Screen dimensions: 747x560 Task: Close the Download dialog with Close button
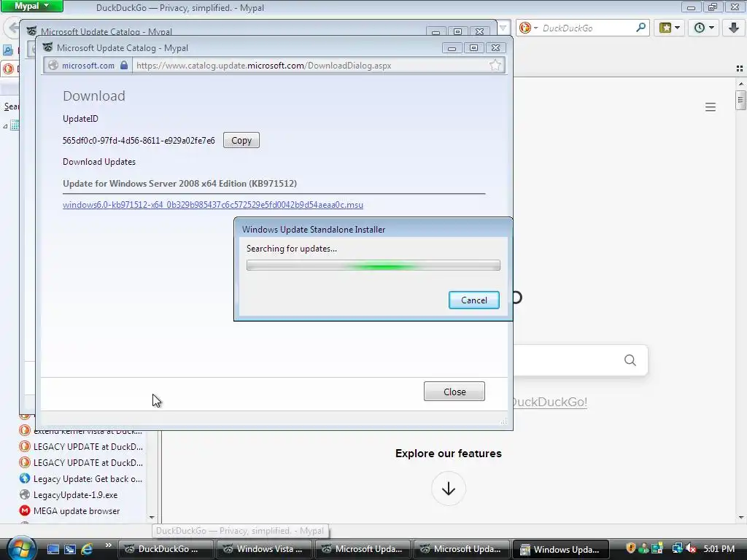point(454,392)
